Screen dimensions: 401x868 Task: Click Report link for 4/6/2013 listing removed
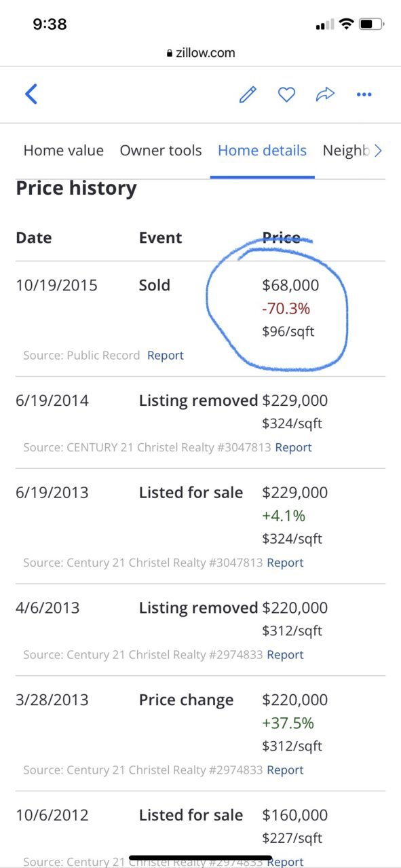click(x=285, y=655)
